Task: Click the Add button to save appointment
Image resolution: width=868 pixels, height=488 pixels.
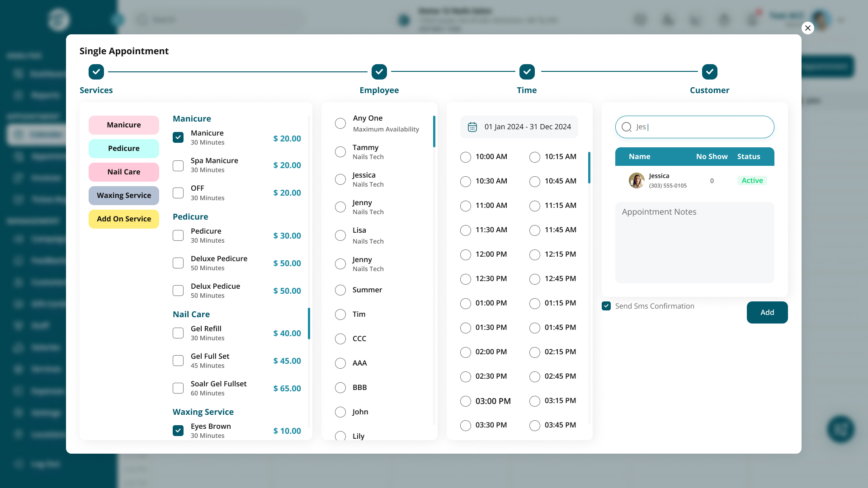Action: tap(767, 312)
